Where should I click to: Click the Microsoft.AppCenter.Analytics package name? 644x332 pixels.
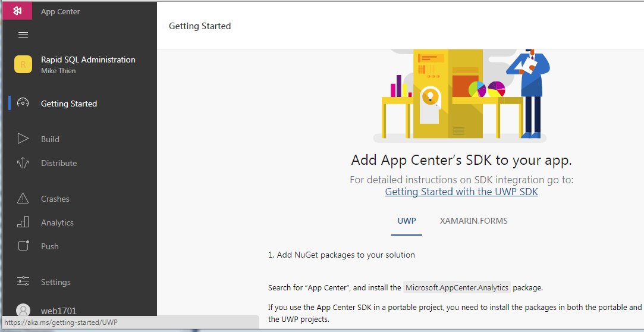click(x=457, y=287)
